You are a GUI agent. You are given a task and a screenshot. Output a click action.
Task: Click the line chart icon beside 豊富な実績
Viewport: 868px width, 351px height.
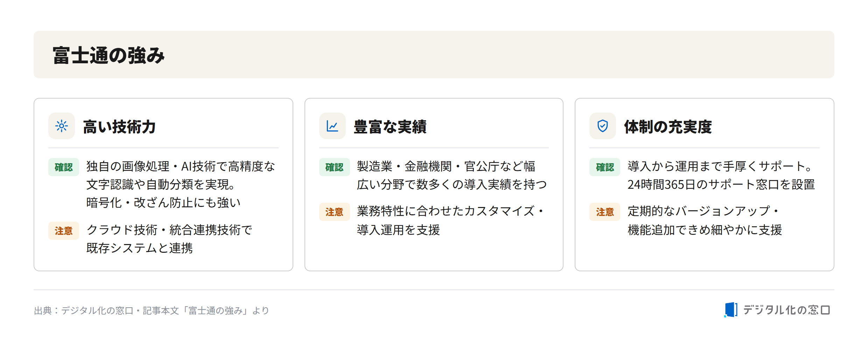tap(332, 126)
